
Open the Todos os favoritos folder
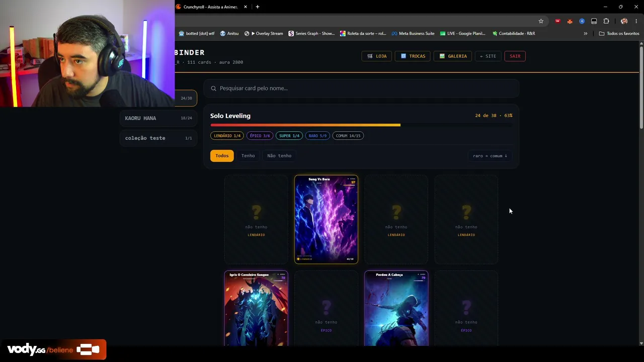tap(619, 34)
